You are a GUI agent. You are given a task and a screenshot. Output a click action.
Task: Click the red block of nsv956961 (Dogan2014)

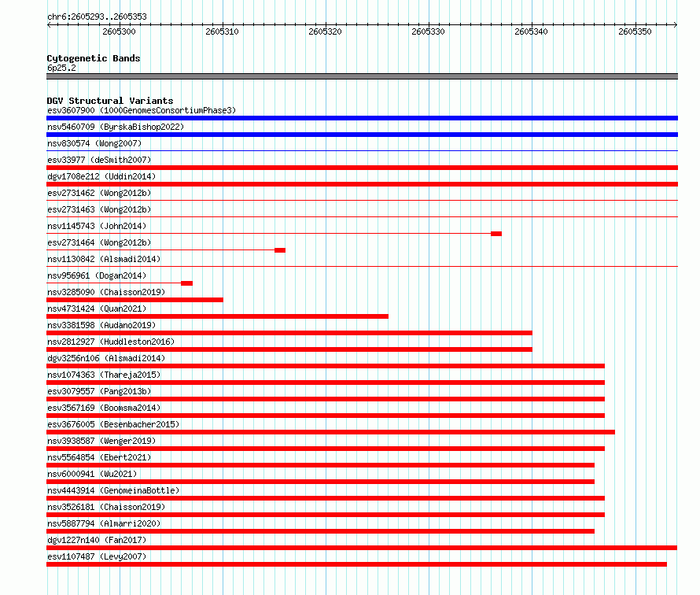186,283
